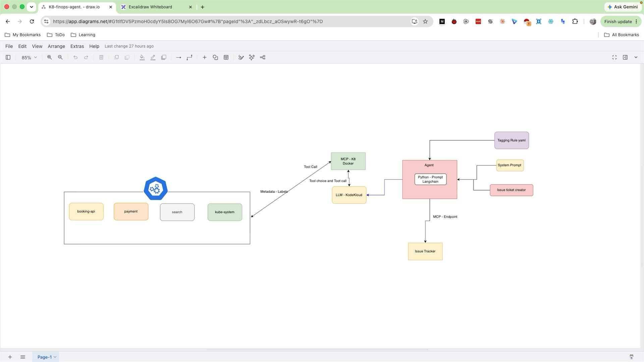Open a new browser tab

click(203, 7)
